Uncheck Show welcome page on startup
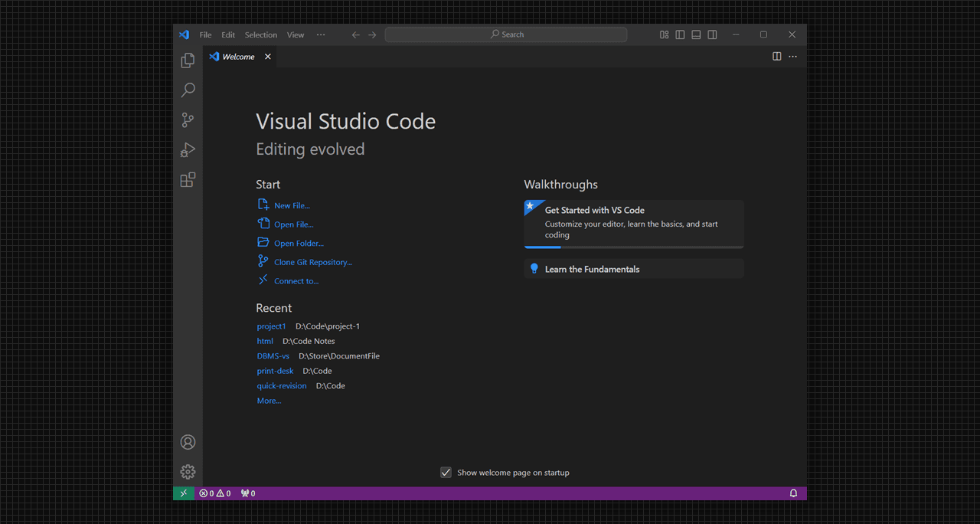The width and height of the screenshot is (980, 524). pyautogui.click(x=446, y=473)
